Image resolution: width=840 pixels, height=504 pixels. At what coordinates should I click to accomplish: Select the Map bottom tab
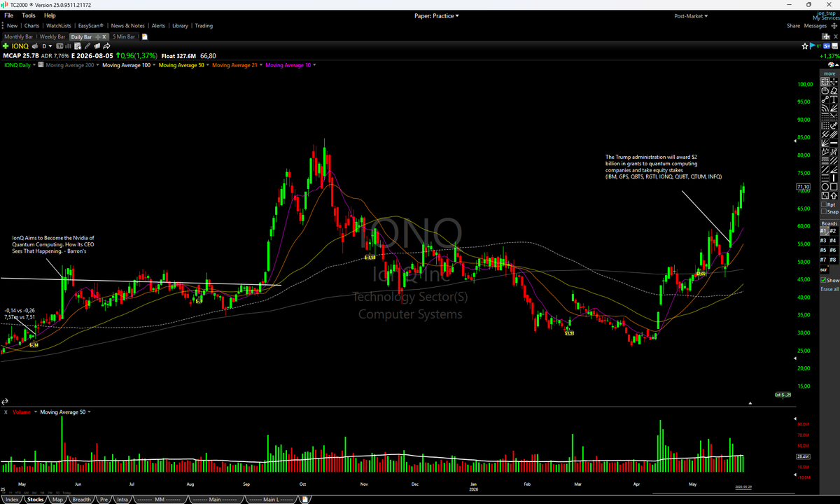click(x=57, y=499)
